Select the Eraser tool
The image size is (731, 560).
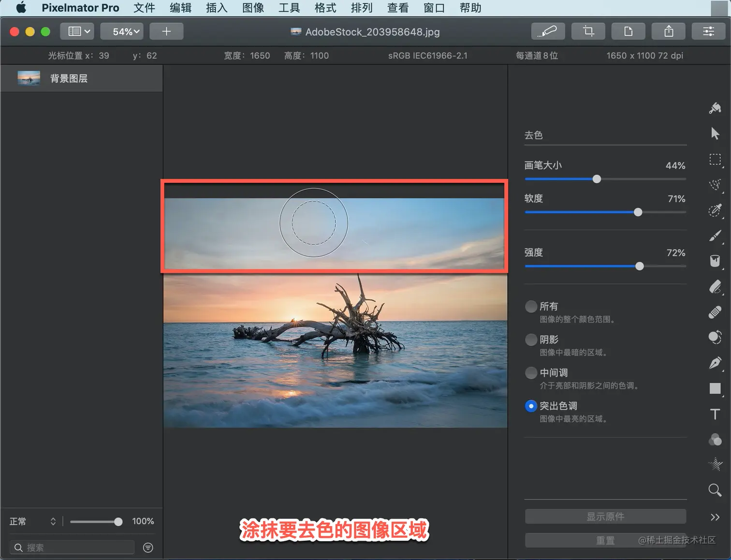(715, 287)
